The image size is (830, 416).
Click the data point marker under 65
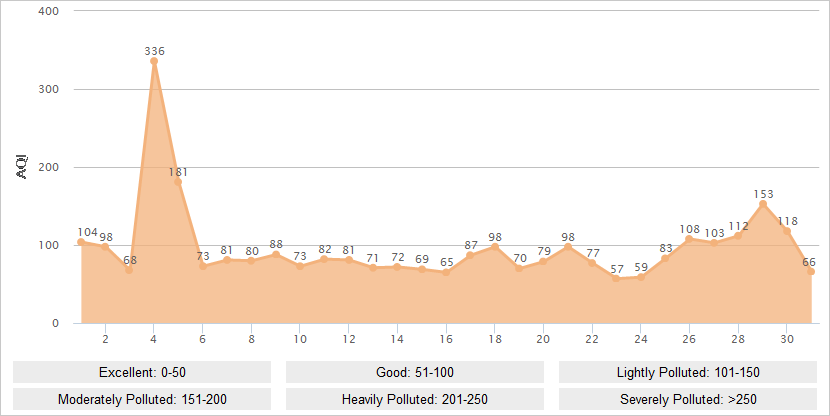[446, 273]
